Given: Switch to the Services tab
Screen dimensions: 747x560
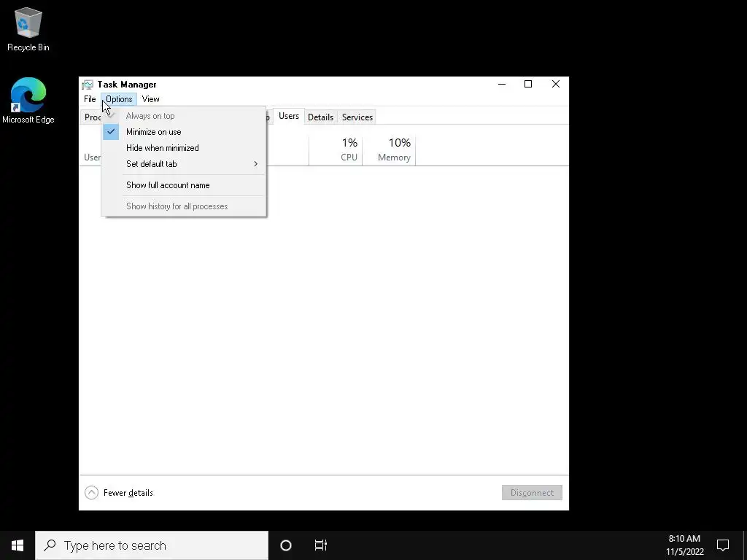Looking at the screenshot, I should [357, 117].
